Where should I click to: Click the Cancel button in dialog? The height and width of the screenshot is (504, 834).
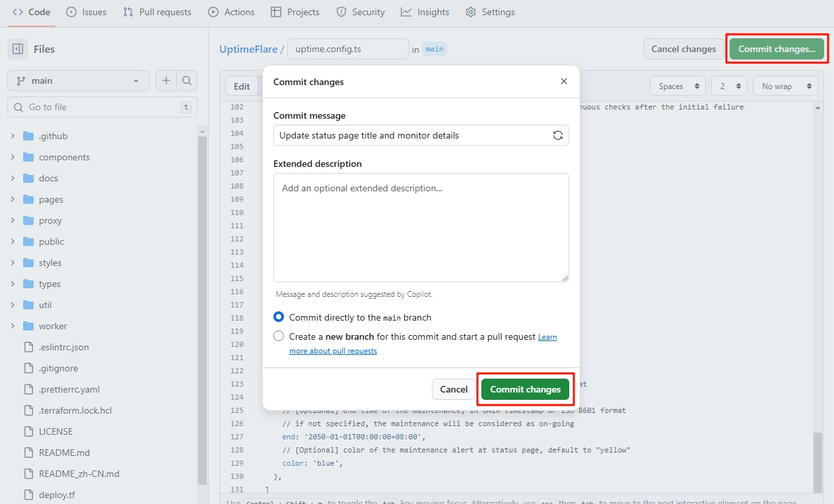click(454, 389)
